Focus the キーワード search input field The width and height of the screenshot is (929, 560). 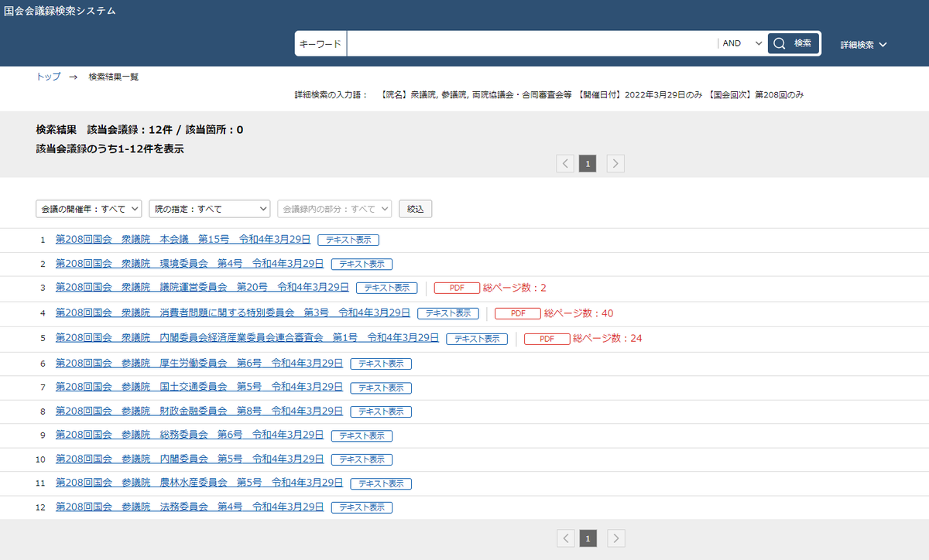pyautogui.click(x=532, y=43)
